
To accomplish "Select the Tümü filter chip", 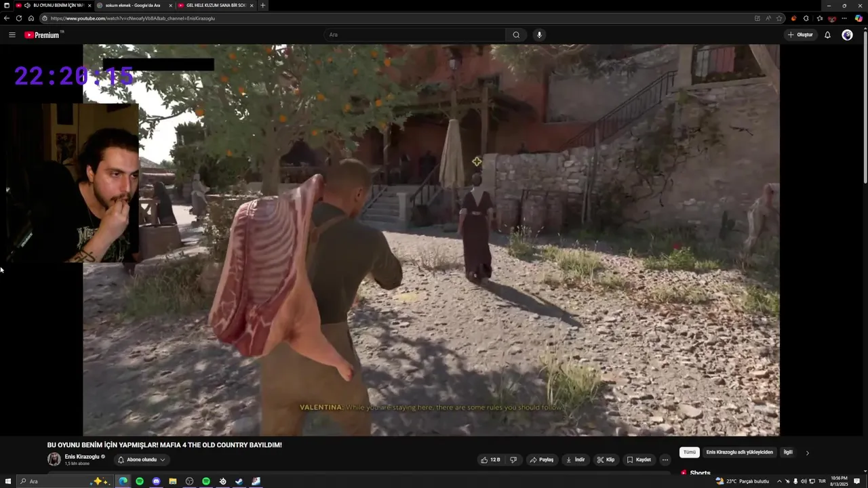I will pyautogui.click(x=690, y=452).
